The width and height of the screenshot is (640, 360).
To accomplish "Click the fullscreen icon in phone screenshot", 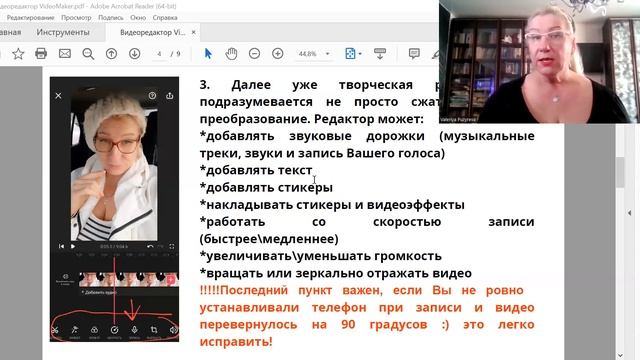I will (x=172, y=246).
